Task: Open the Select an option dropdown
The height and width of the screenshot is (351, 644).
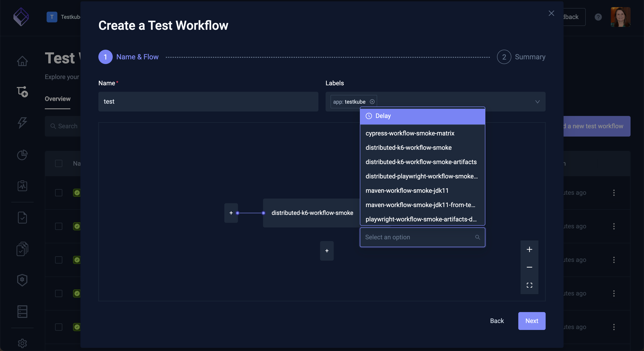Action: (x=422, y=237)
